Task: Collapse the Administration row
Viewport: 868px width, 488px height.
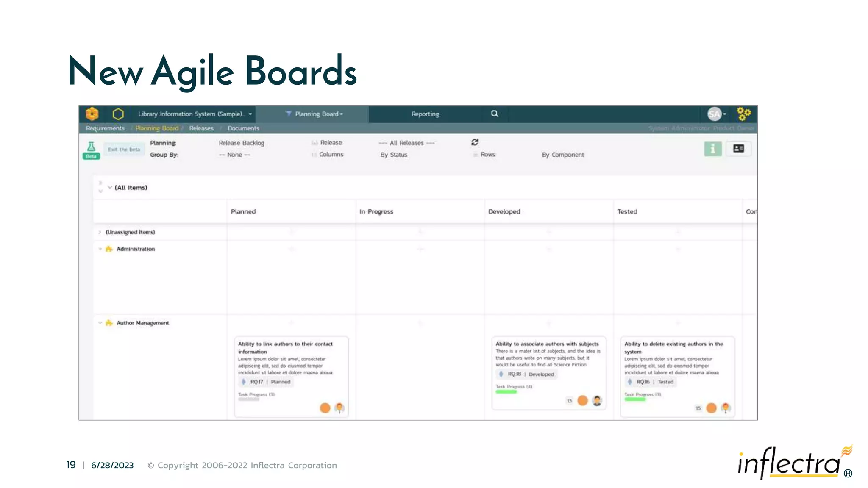Action: 100,249
